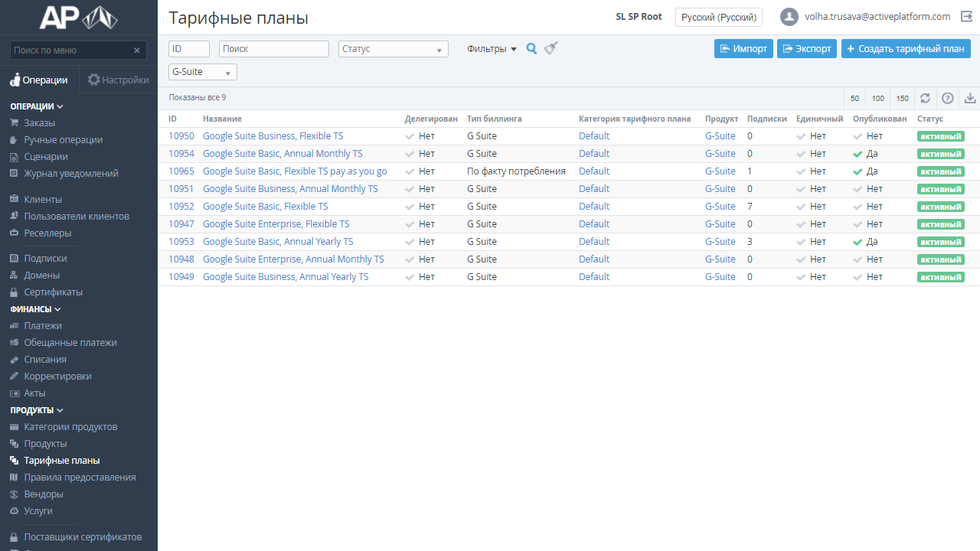Open Правила предоставления
Viewport: 980px width, 551px height.
pyautogui.click(x=80, y=478)
